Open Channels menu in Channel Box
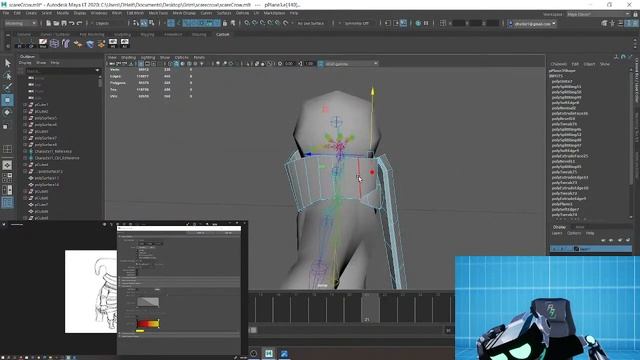Screen dimensions: 640x360 click(x=559, y=64)
